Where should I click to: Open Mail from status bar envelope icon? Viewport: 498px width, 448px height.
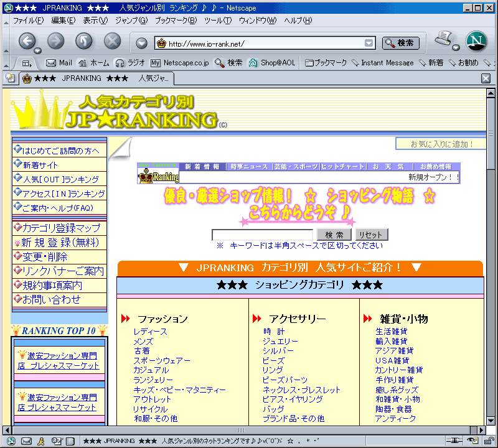pos(26,441)
